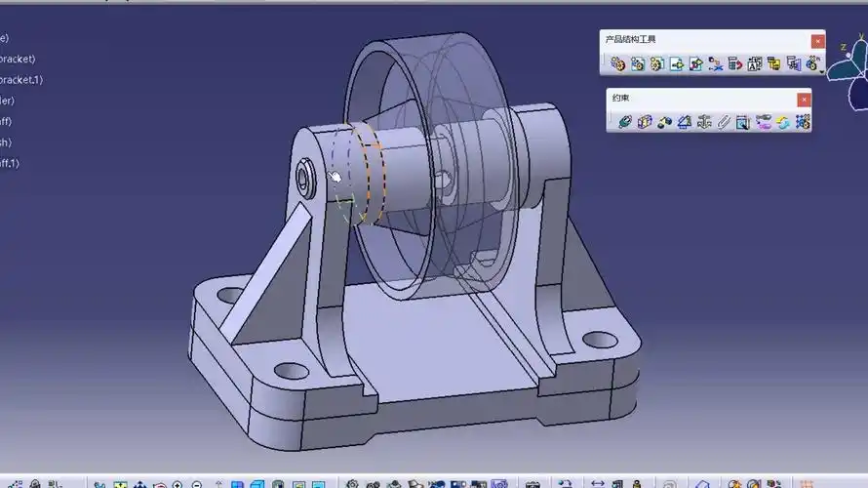Click the Zoom Out magnifier icon
The width and height of the screenshot is (868, 488).
(196, 485)
